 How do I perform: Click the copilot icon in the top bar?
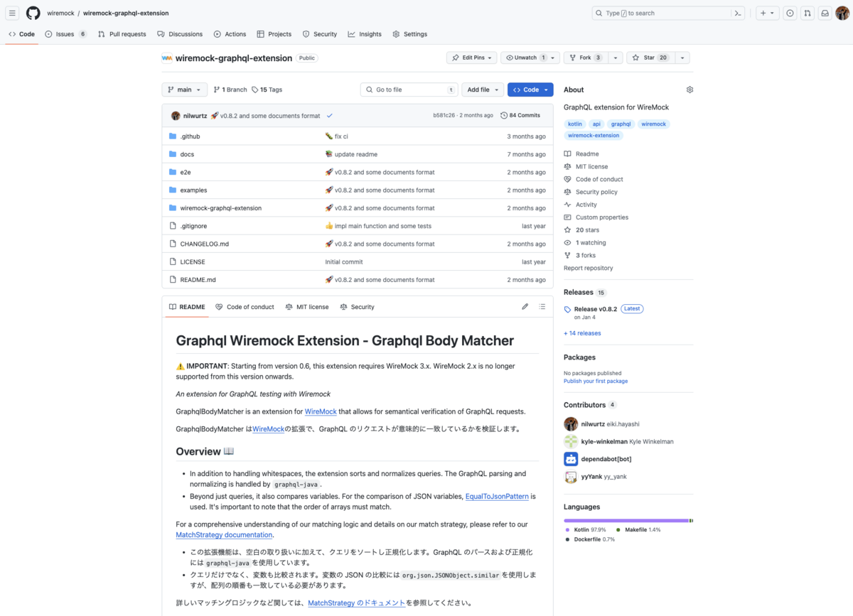point(790,13)
